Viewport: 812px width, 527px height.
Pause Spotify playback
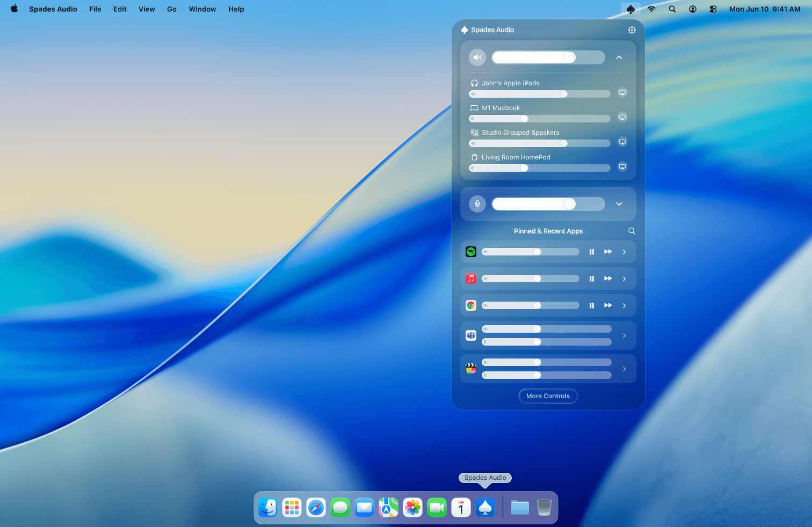(x=591, y=252)
